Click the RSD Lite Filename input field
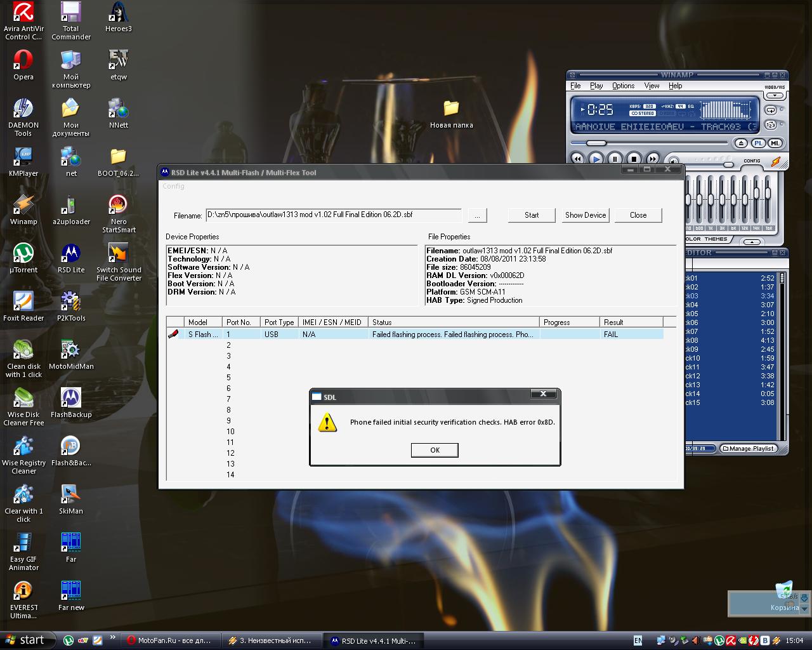The width and height of the screenshot is (812, 650). pyautogui.click(x=334, y=215)
